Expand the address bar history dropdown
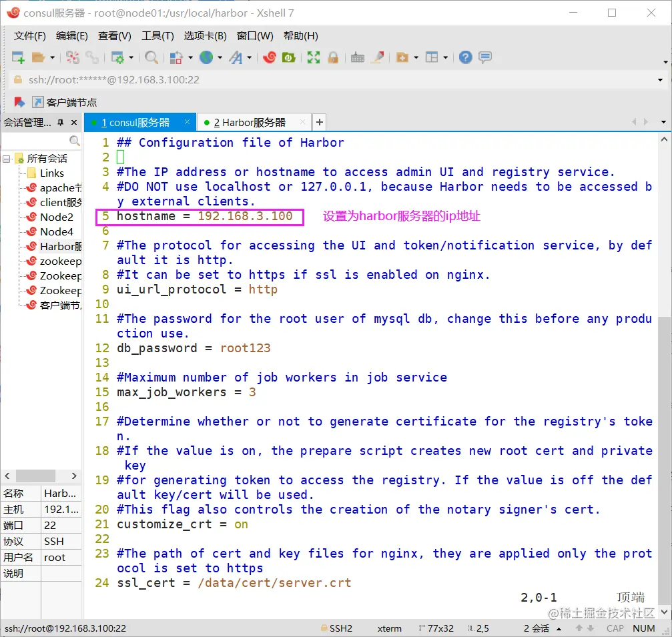 coord(660,79)
